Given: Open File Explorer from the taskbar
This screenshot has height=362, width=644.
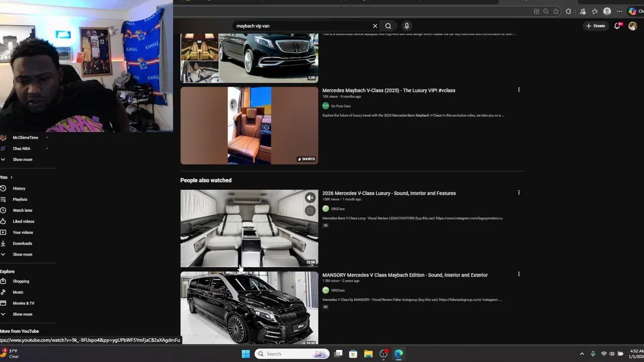Looking at the screenshot, I should (368, 354).
